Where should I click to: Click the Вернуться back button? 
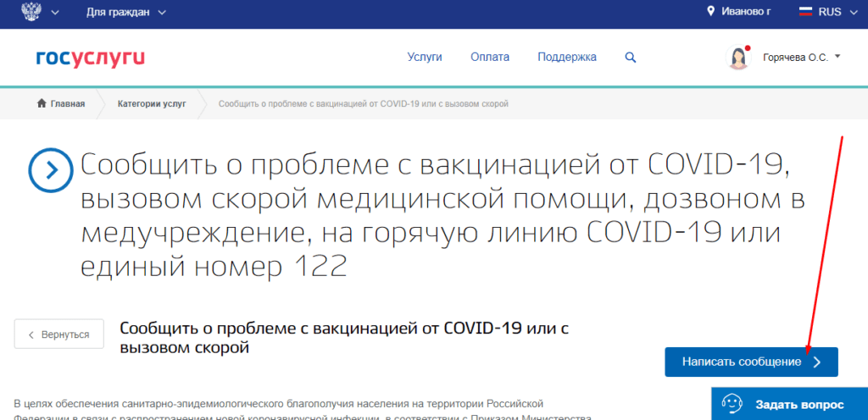click(58, 334)
